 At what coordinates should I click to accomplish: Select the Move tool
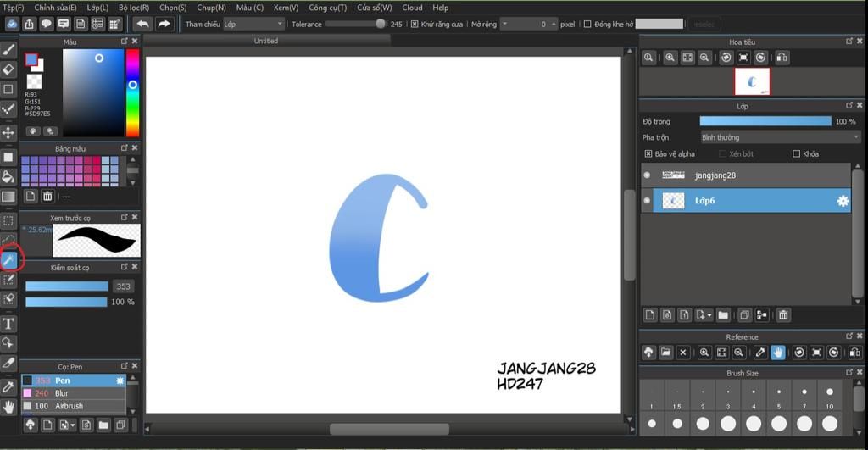click(8, 133)
